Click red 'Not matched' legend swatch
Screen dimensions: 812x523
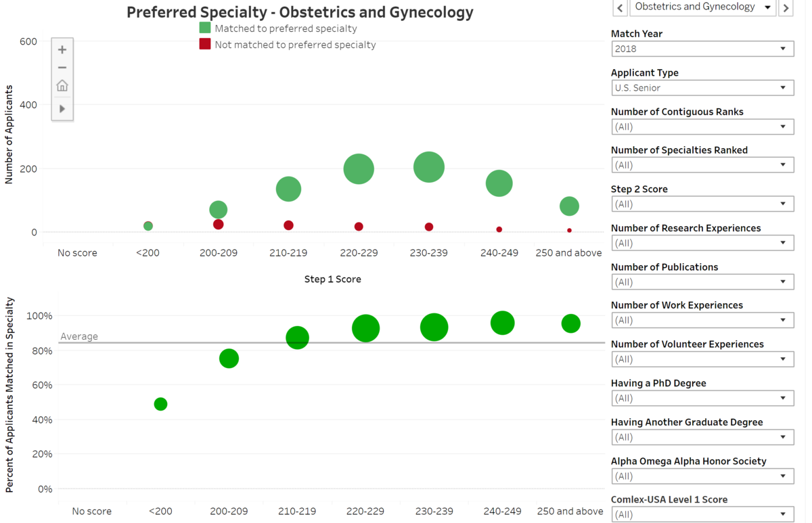point(205,44)
